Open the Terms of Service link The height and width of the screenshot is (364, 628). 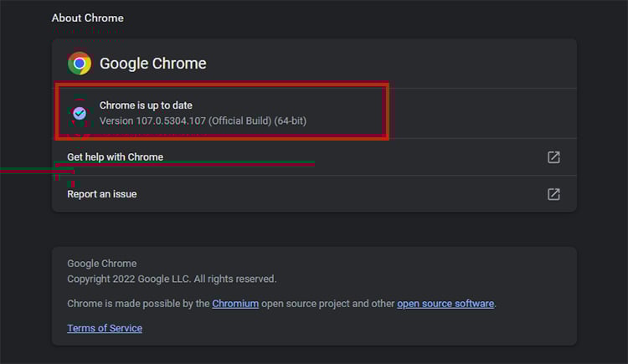pos(104,328)
